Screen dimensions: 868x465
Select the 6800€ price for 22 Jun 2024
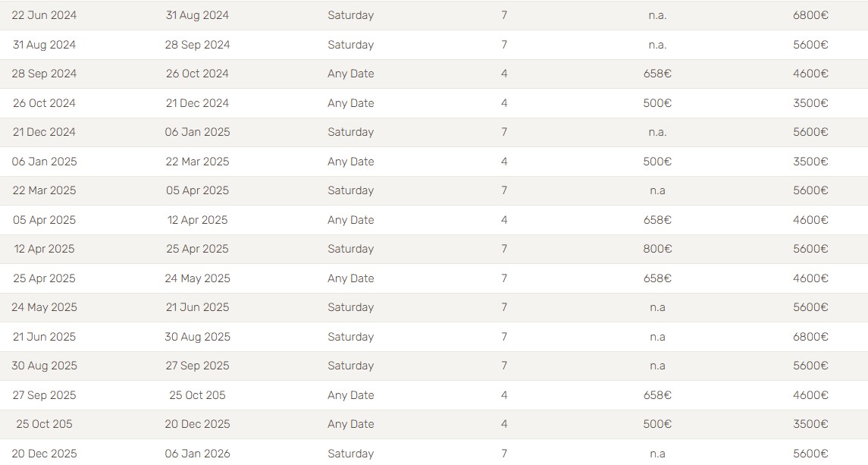coord(810,15)
